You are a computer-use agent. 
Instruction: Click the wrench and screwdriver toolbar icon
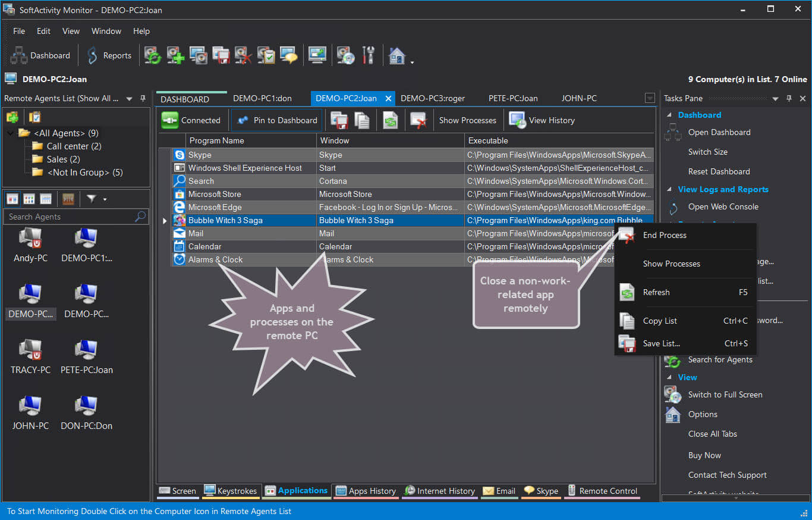point(369,55)
